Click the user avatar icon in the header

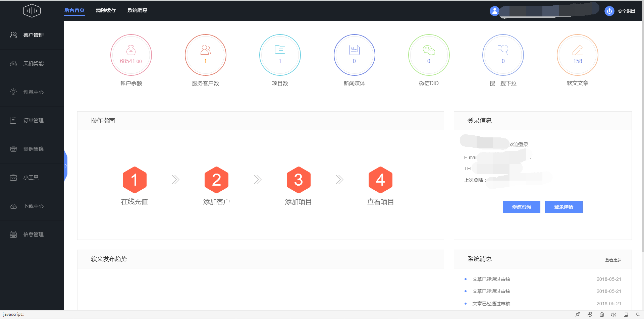click(x=494, y=11)
